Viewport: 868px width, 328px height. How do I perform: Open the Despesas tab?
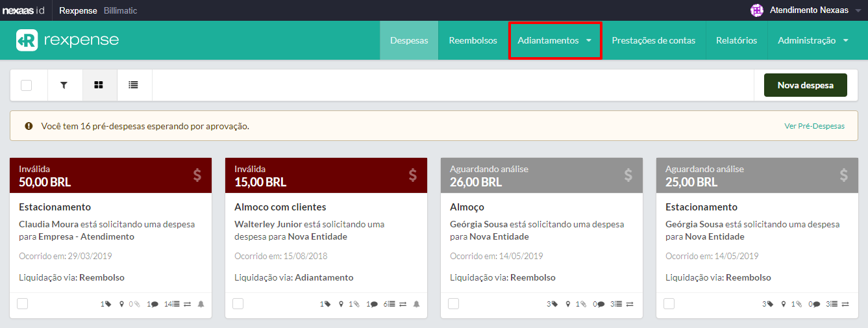(x=409, y=40)
